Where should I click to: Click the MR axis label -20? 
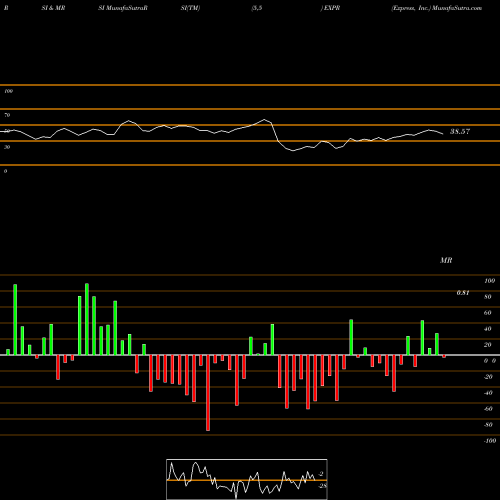[488, 377]
